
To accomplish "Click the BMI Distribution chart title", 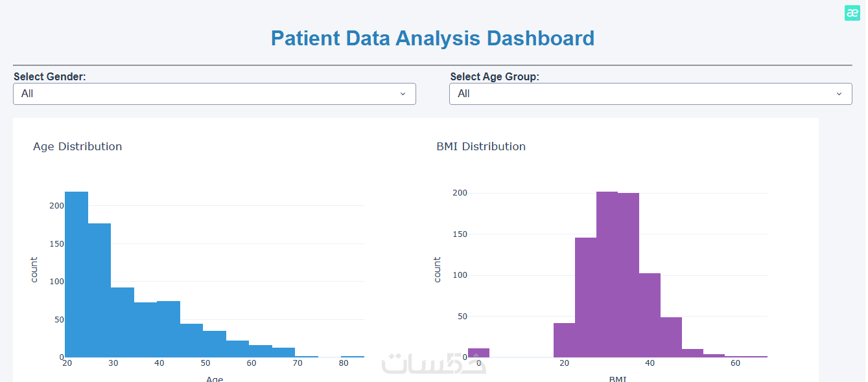I will pos(481,146).
